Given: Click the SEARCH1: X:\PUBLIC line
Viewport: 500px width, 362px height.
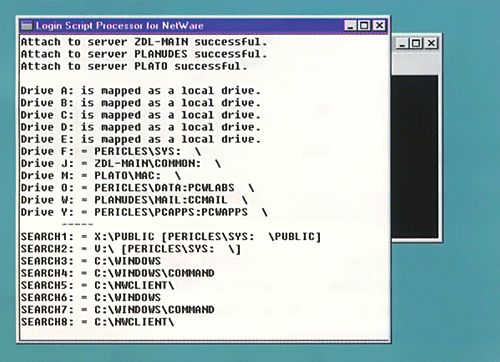Looking at the screenshot, I should coord(171,237).
